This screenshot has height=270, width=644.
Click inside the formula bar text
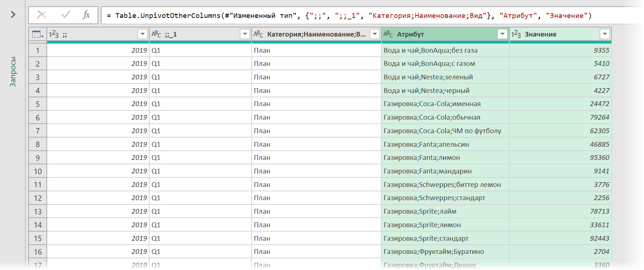tap(349, 15)
